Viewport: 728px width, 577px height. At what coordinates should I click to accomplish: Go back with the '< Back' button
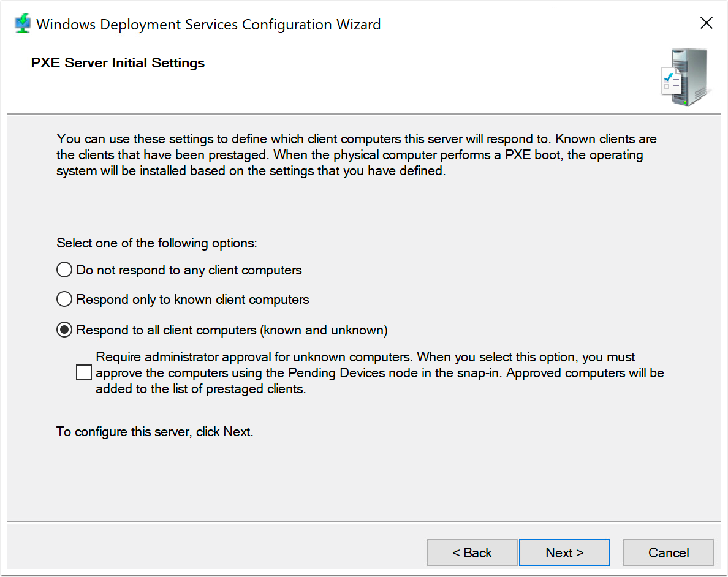click(472, 552)
